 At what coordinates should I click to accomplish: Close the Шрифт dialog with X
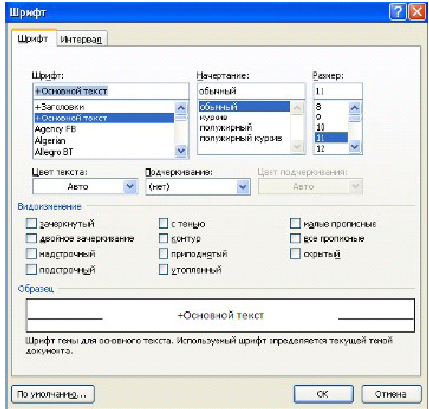tap(417, 13)
